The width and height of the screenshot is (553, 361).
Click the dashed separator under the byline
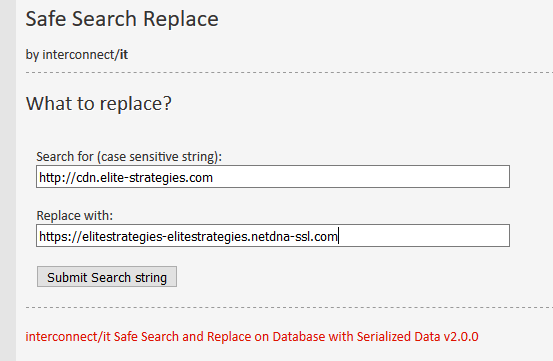[289, 73]
